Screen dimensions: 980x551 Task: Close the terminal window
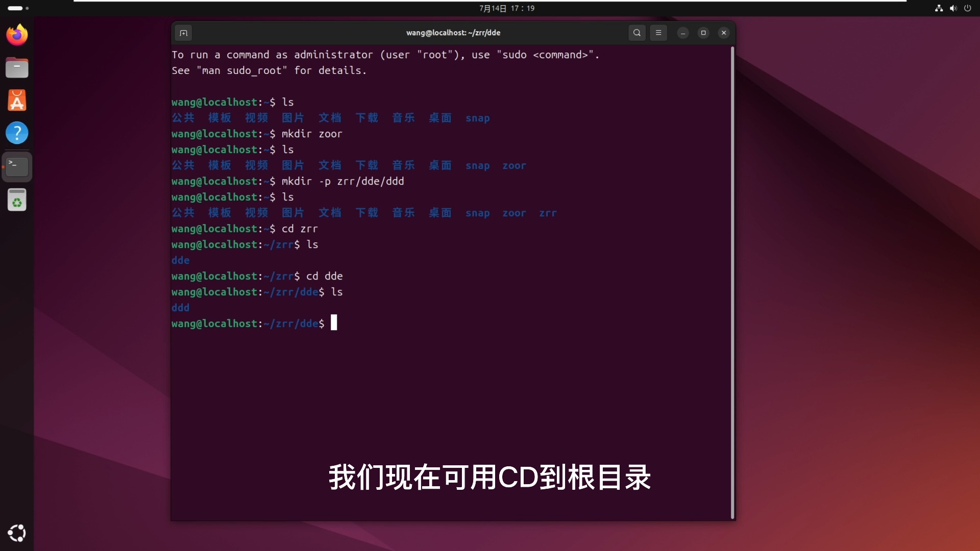tap(724, 33)
